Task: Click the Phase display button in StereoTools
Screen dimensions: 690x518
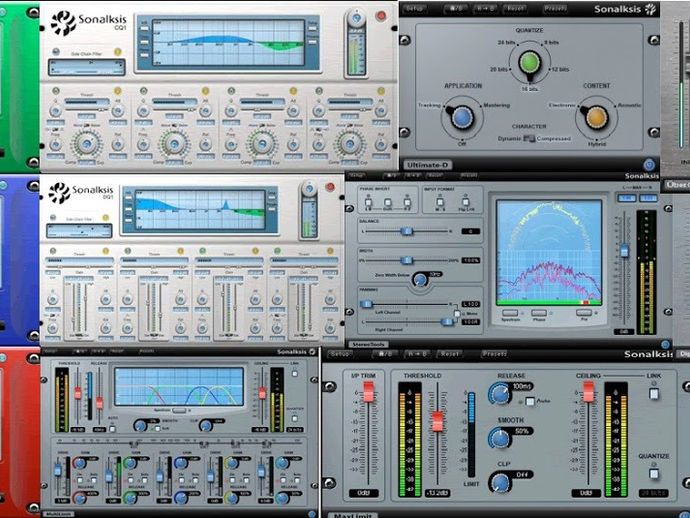Action: (539, 313)
